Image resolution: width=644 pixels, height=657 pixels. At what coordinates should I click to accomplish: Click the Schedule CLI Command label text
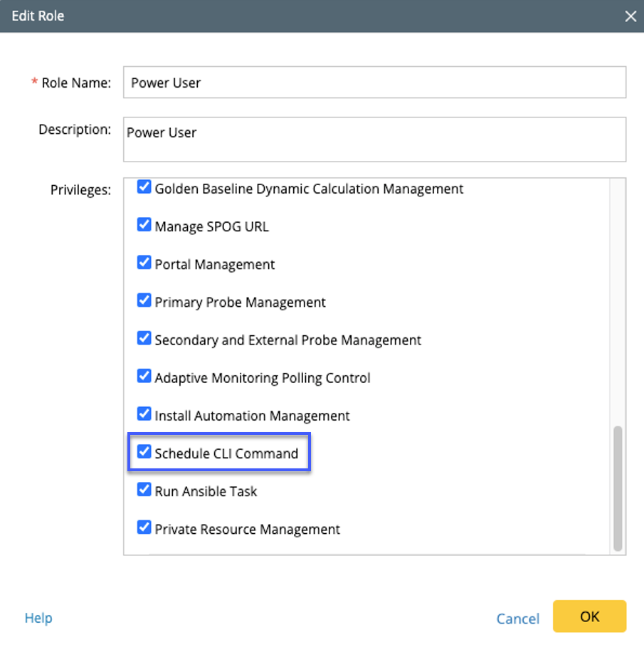[x=227, y=453]
